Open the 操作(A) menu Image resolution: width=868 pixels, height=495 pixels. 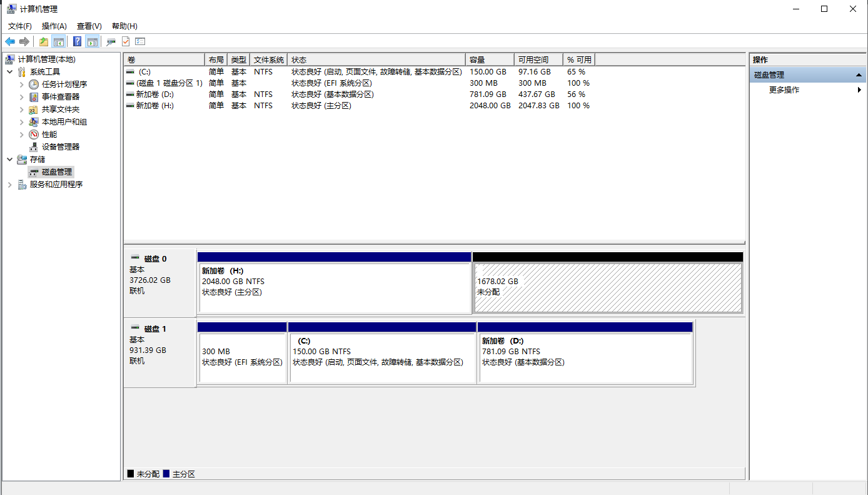point(54,26)
